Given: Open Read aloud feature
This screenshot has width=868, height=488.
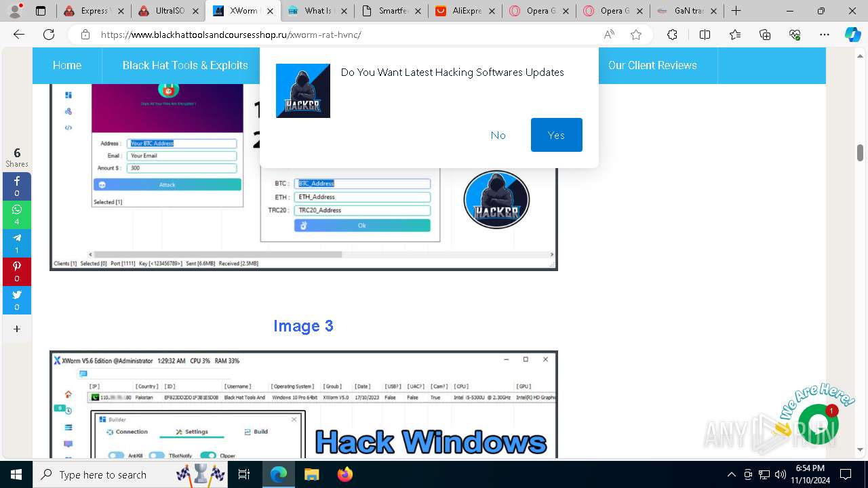Looking at the screenshot, I should [609, 35].
